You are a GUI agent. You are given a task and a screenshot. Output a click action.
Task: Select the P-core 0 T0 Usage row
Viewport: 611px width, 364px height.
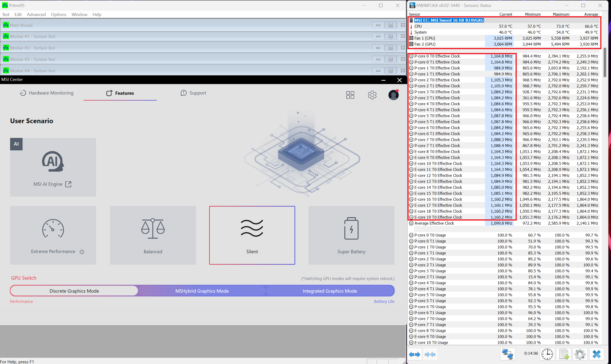pos(504,235)
